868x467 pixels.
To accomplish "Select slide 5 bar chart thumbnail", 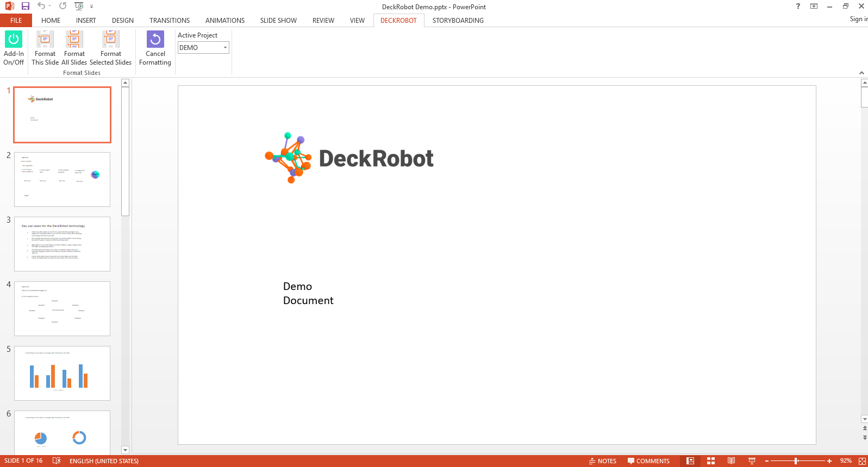I will point(63,373).
